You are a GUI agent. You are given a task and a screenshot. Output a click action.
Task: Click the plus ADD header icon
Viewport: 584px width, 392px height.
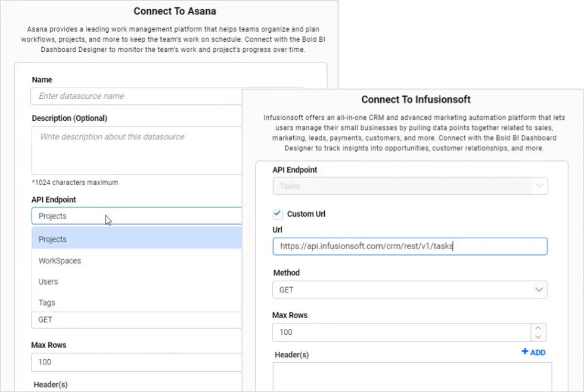coord(525,352)
